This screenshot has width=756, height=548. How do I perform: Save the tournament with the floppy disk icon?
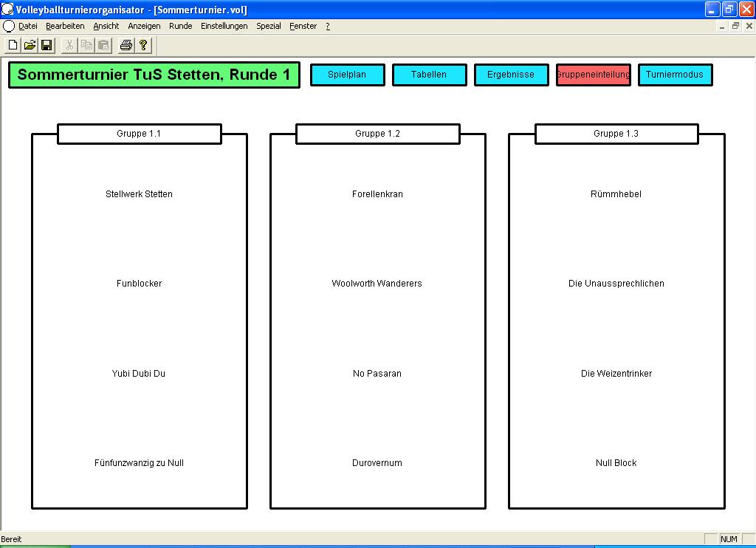click(47, 45)
